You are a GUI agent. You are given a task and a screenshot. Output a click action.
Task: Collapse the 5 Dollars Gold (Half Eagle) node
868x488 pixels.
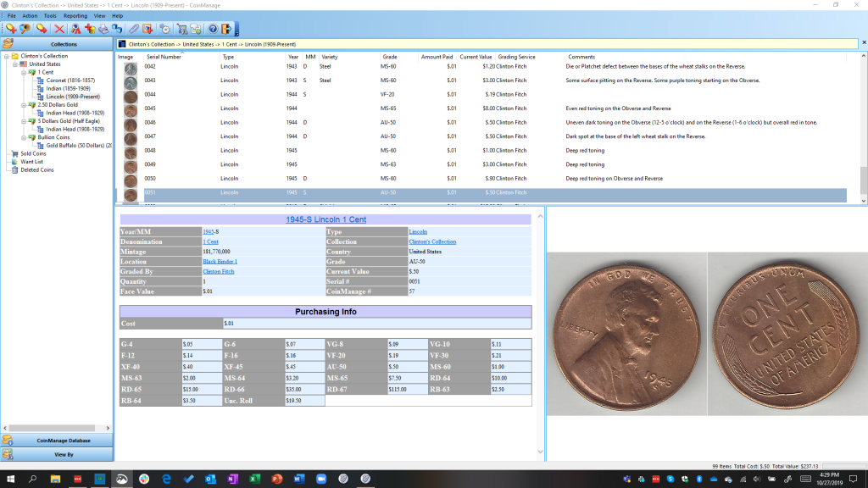24,121
